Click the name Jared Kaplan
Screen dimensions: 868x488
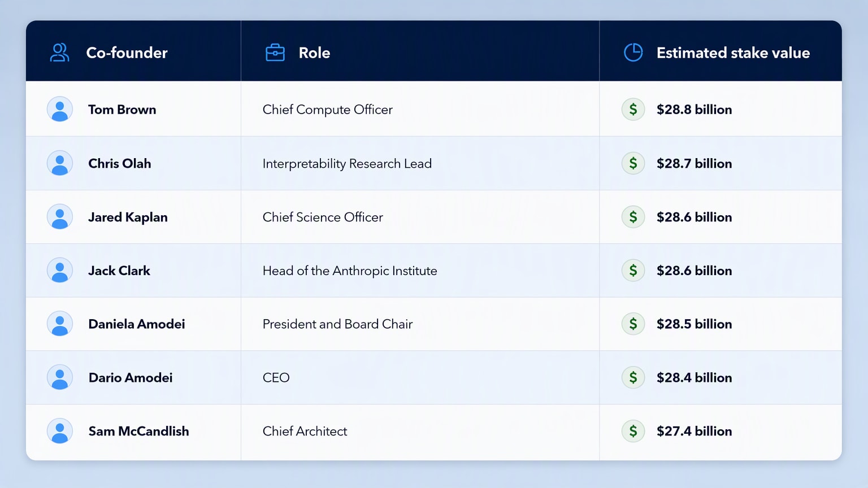128,217
